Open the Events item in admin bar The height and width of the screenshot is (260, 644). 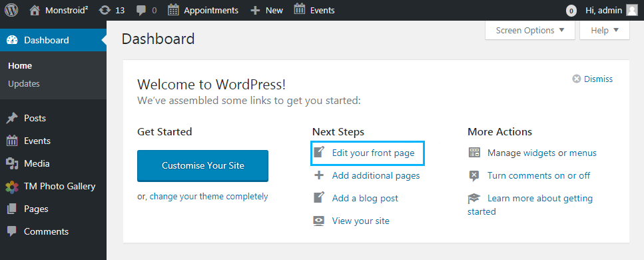322,10
